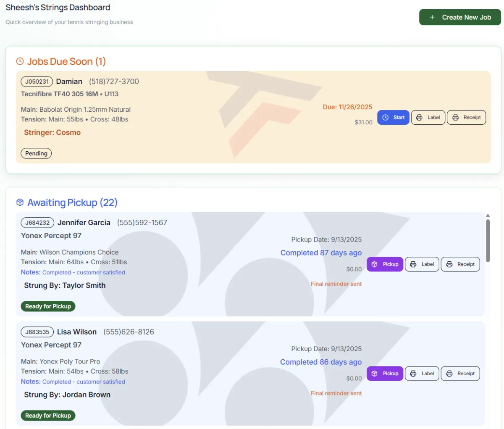
Task: Mark Lisa Wilson's racquet as picked up
Action: (x=385, y=374)
